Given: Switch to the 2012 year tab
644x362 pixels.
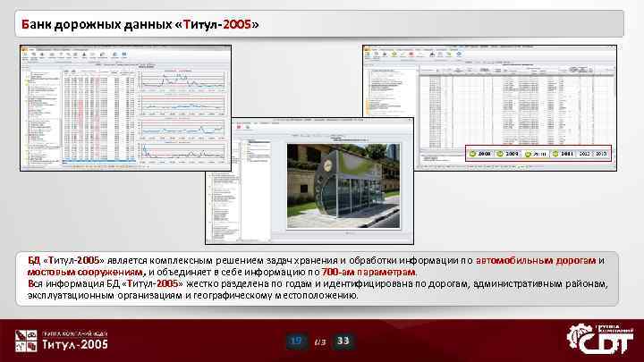Looking at the screenshot, I should (x=584, y=154).
